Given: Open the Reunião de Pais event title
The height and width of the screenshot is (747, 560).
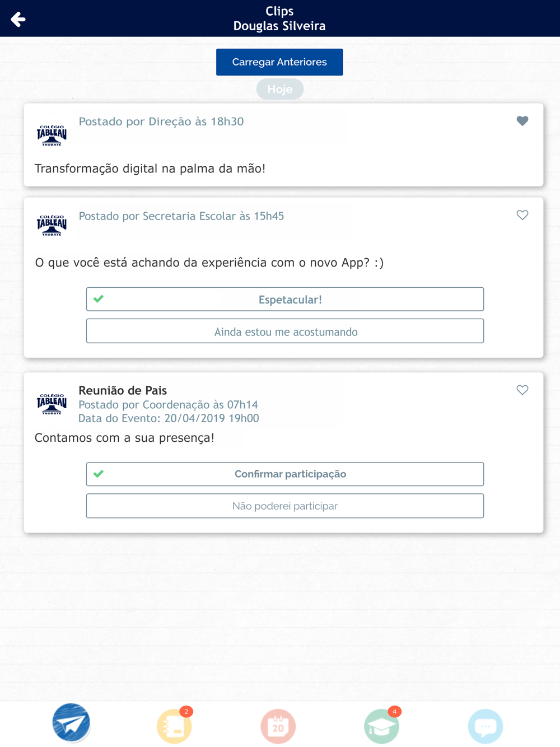Looking at the screenshot, I should [x=123, y=390].
